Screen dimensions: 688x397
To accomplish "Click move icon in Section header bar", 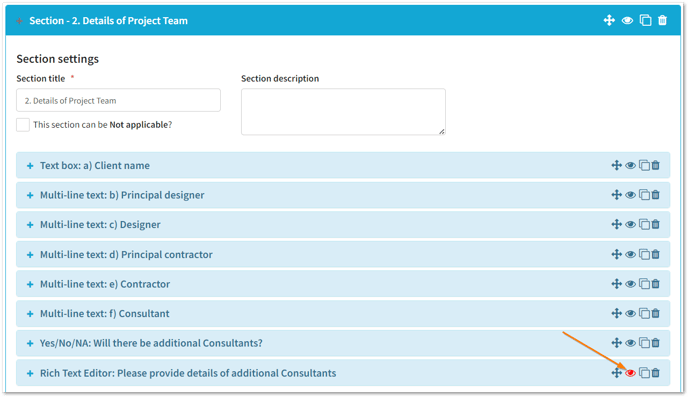I will pyautogui.click(x=609, y=20).
